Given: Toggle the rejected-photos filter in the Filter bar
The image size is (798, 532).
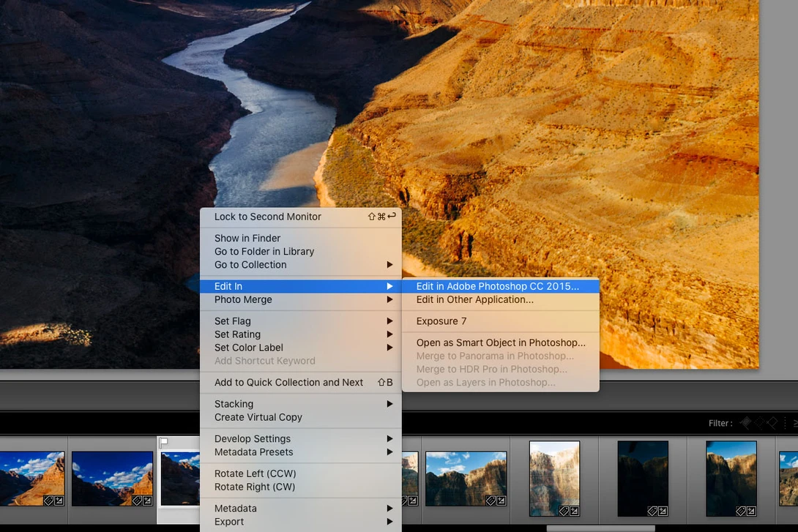Looking at the screenshot, I should (772, 423).
